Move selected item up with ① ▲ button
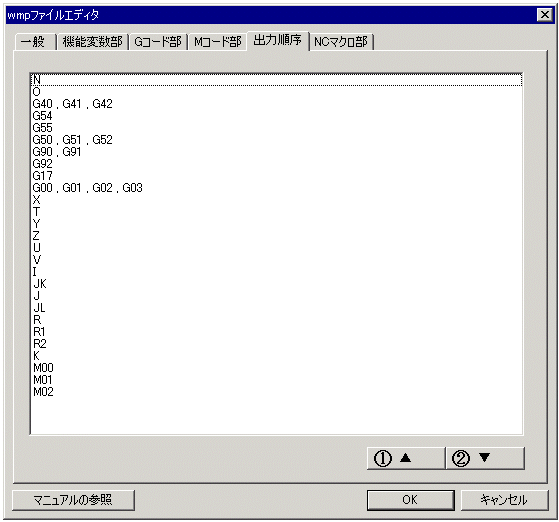 coord(406,458)
